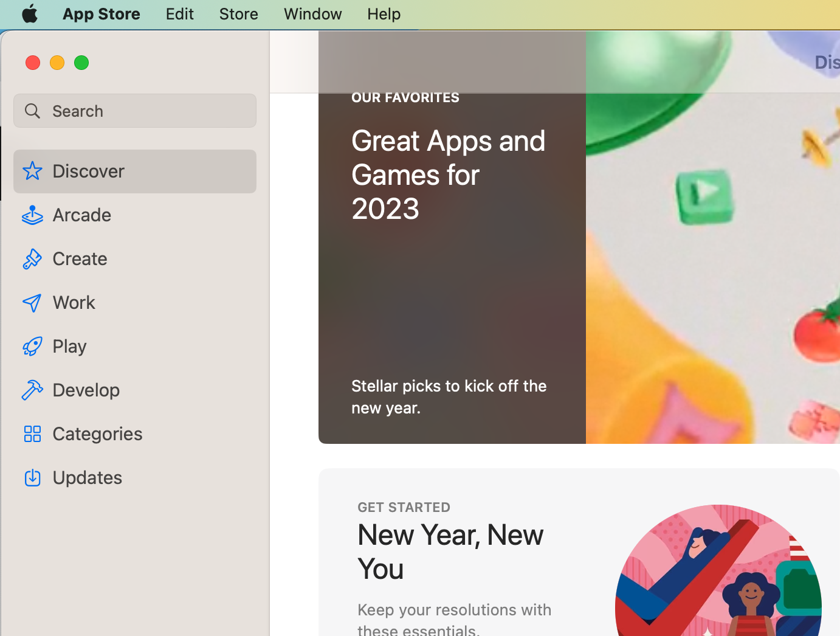Select the Discover star icon in sidebar

pyautogui.click(x=32, y=171)
